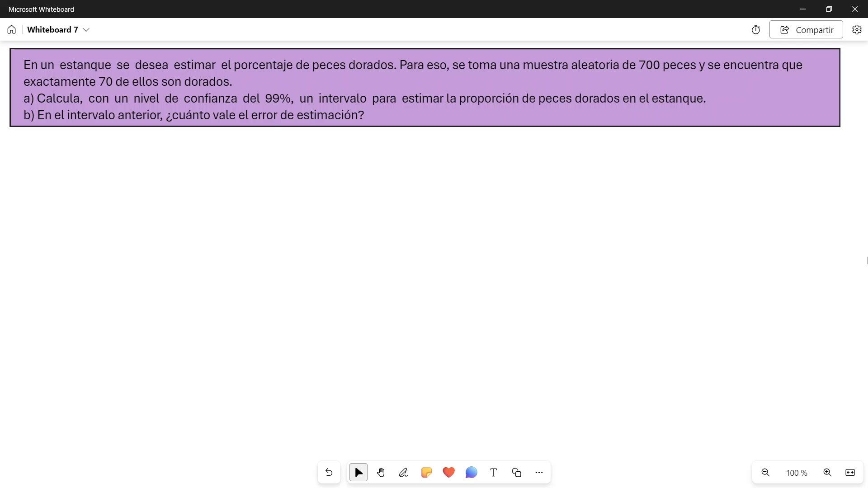Switch to the hand pan tool
The width and height of the screenshot is (868, 488).
click(x=381, y=473)
